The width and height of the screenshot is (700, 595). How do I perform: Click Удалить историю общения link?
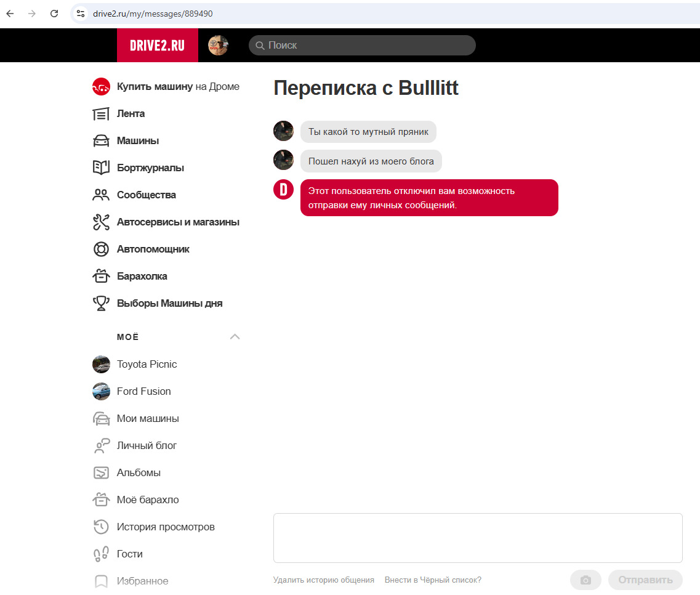pos(324,580)
